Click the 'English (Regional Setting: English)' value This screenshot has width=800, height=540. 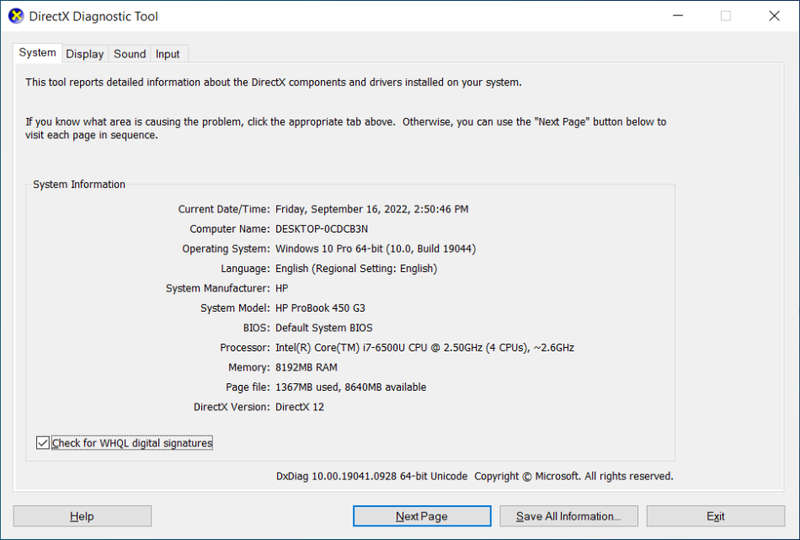pos(356,268)
